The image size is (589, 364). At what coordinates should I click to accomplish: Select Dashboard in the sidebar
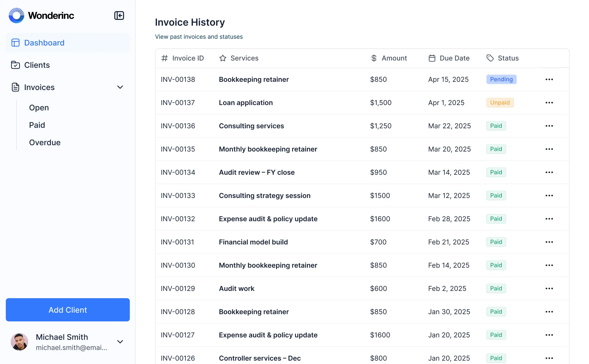point(44,43)
